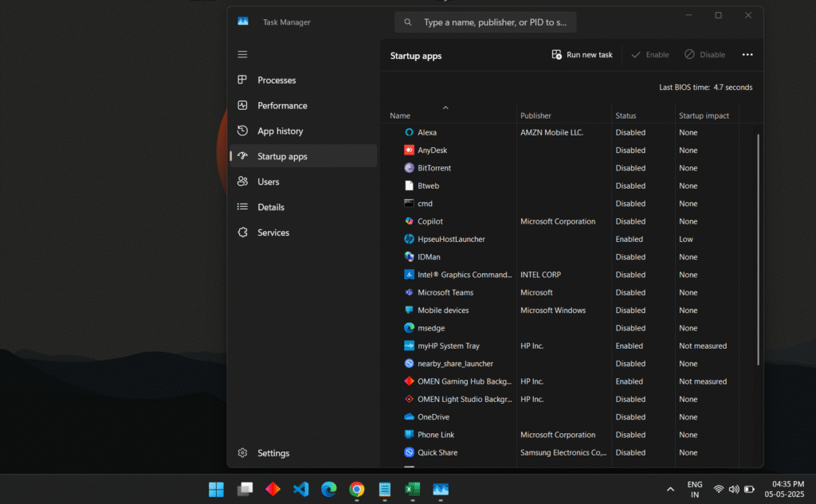The image size is (816, 504).
Task: Open Visual Studio Code from taskbar
Action: coord(300,489)
